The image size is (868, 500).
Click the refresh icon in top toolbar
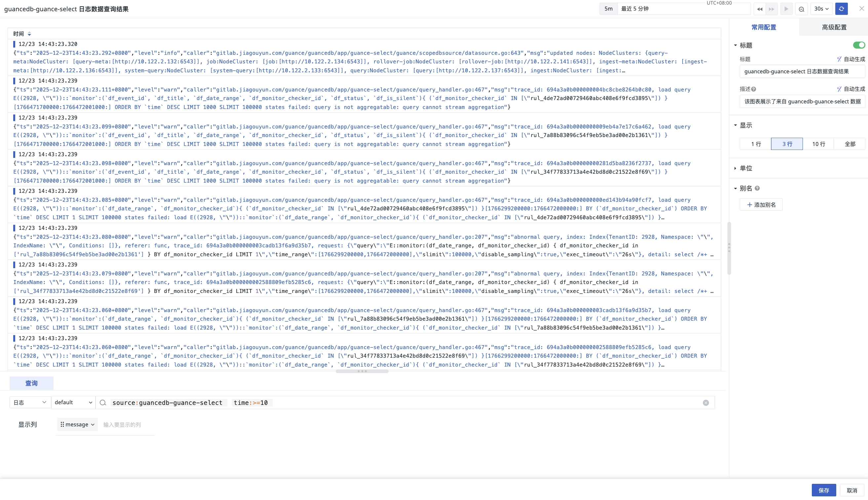(x=841, y=9)
